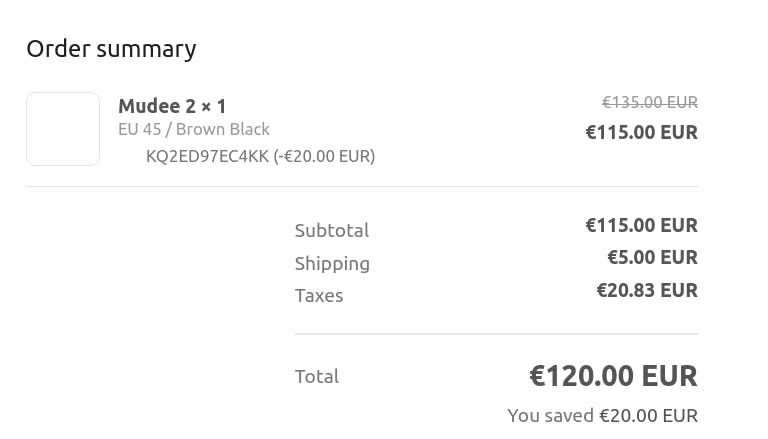This screenshot has height=439, width=768.
Task: Click the struck-through €135.00 EUR original price
Action: (649, 102)
